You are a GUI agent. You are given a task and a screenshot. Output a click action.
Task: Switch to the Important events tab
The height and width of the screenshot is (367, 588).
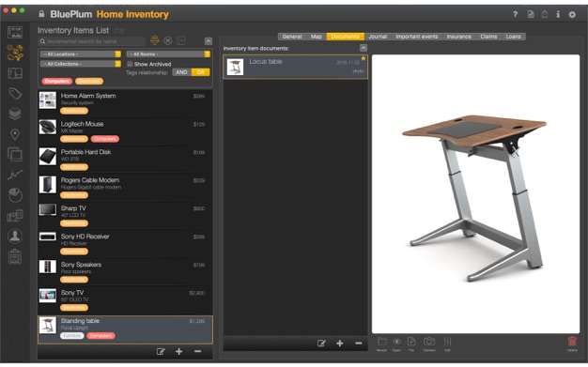tap(417, 37)
